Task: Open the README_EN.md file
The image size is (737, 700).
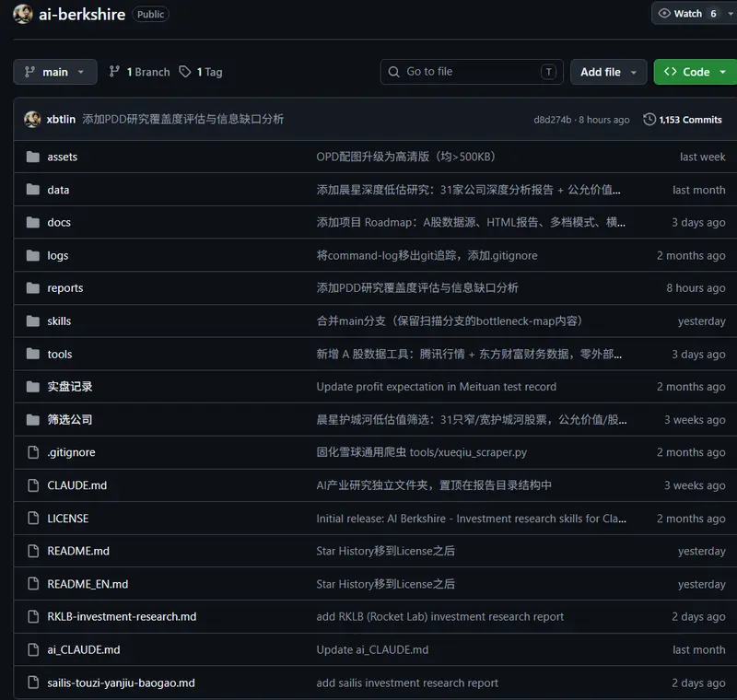Action: 88,584
